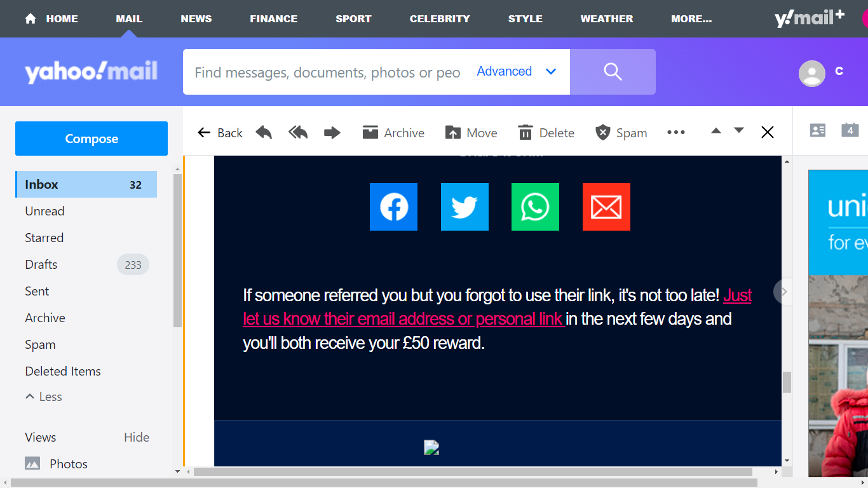Viewport: 868px width, 488px height.
Task: Go to the previous message with the up arrow
Action: point(716,131)
